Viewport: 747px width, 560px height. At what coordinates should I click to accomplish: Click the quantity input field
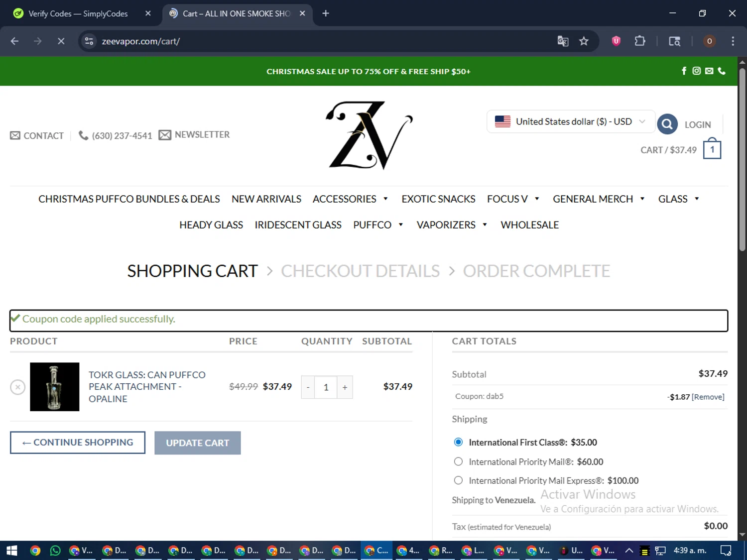(x=326, y=387)
